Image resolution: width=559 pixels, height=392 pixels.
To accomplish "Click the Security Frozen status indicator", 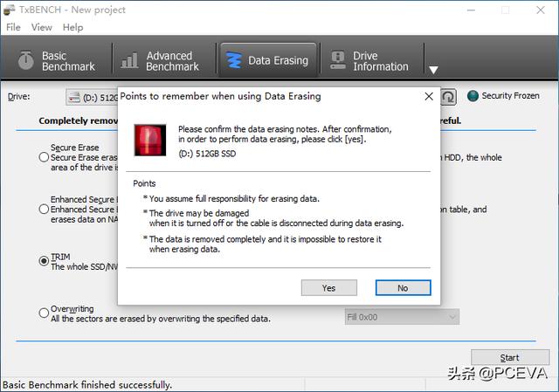I will coord(473,96).
